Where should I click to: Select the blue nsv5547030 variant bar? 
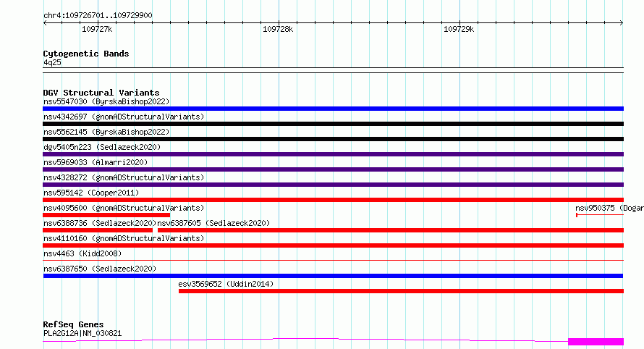click(333, 109)
